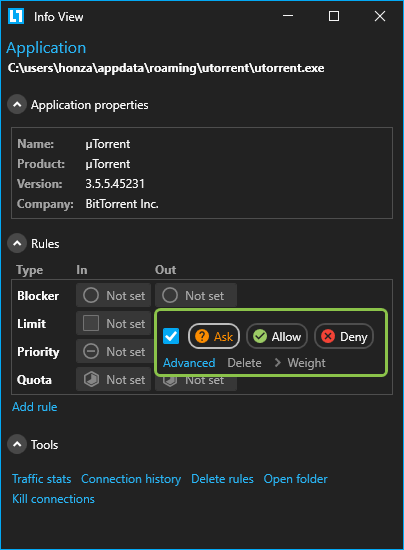Image resolution: width=404 pixels, height=550 pixels.
Task: Choose the green Allow rule option
Action: (277, 336)
